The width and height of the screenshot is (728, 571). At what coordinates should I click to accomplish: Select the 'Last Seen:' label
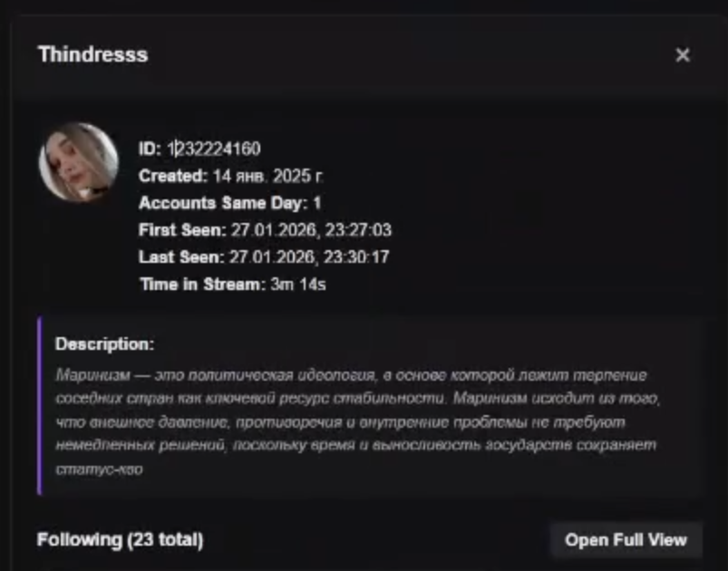click(181, 256)
